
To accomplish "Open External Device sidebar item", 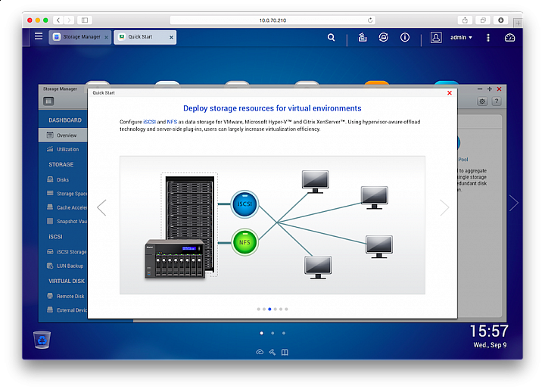I will 63,310.
